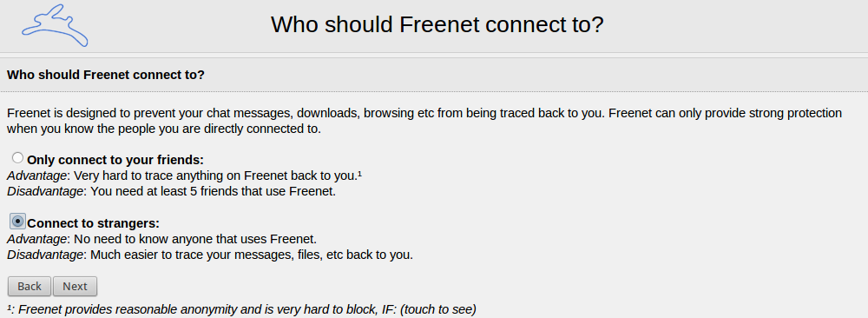Click the superscript footnote marker after back to you
Image resolution: width=868 pixels, height=318 pixels.
click(x=359, y=175)
